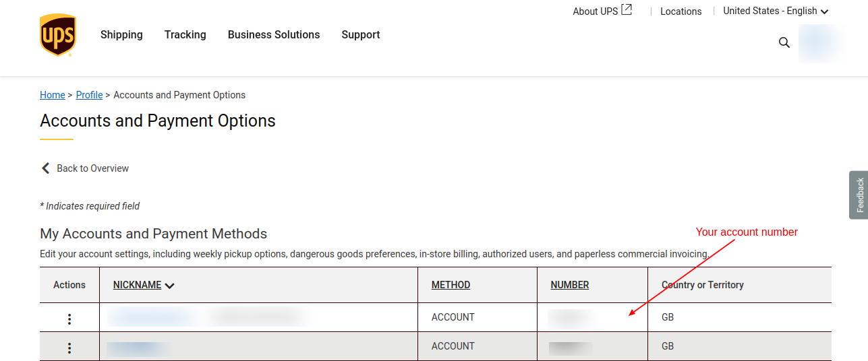Open the Tracking menu

point(185,35)
